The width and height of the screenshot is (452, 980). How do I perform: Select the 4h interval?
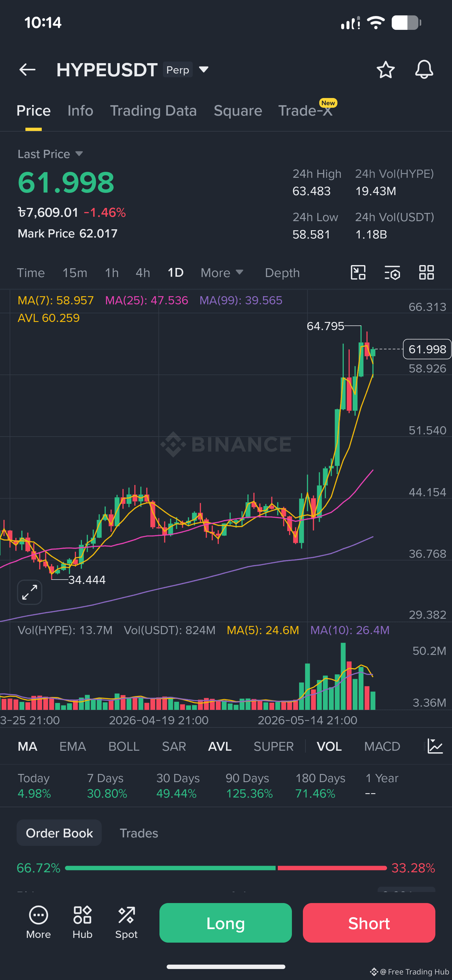[x=143, y=273]
